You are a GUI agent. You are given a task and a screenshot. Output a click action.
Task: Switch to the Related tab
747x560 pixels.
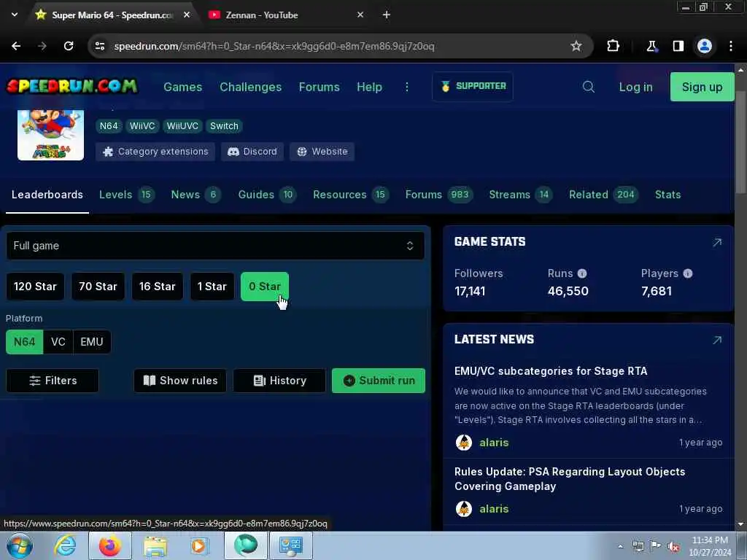point(603,194)
